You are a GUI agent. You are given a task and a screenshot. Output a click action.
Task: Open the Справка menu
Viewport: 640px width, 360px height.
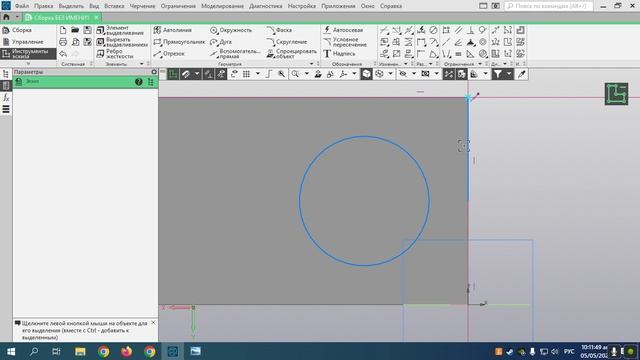click(x=391, y=6)
